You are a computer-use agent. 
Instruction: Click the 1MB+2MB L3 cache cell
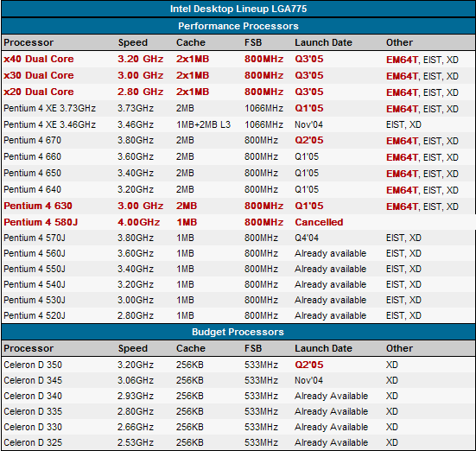(203, 124)
